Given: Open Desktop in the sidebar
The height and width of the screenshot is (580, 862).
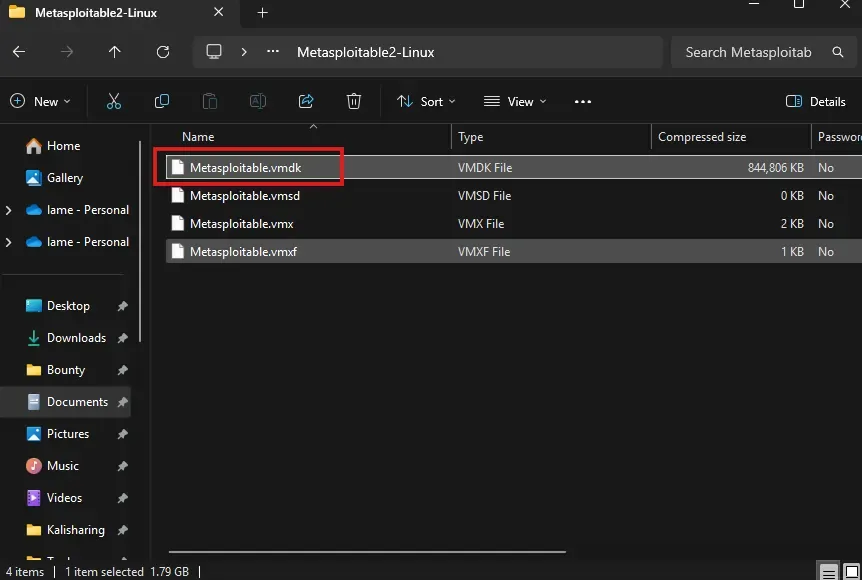Looking at the screenshot, I should pos(58,306).
